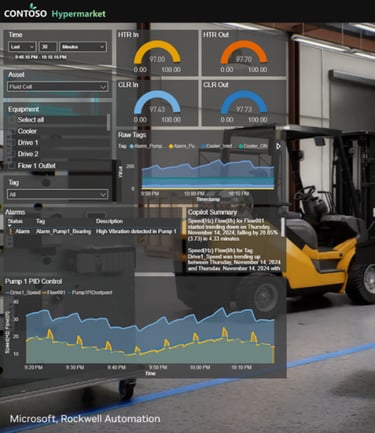Click the Copilot Summary title
Screen dimensions: 375x433
[212, 212]
